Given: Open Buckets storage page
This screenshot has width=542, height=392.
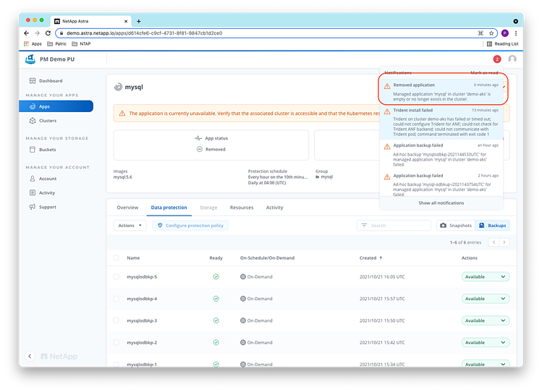Looking at the screenshot, I should pyautogui.click(x=47, y=150).
